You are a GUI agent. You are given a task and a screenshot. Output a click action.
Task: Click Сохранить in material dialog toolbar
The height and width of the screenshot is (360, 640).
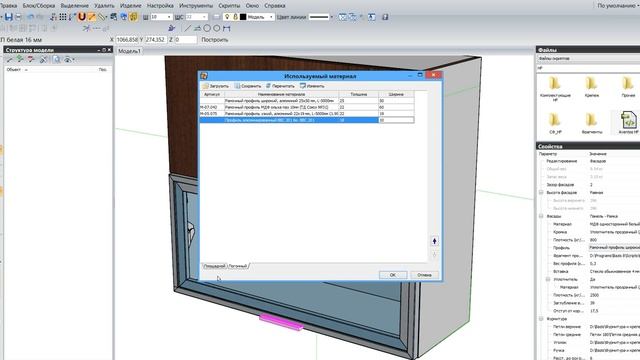[247, 86]
